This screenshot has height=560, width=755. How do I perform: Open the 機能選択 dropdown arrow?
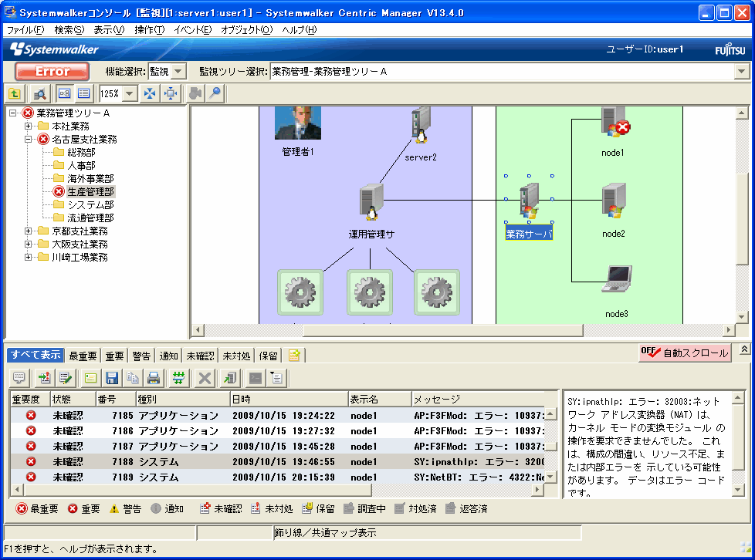pyautogui.click(x=178, y=72)
